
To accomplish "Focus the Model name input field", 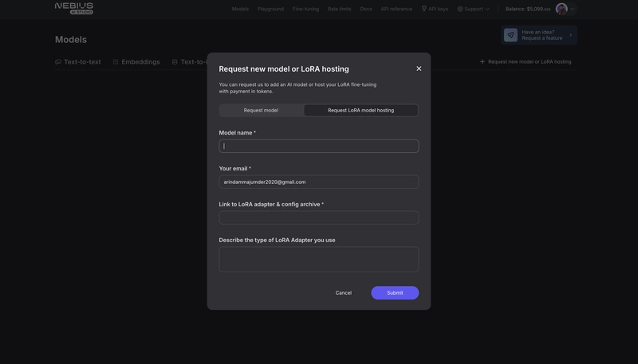I will click(x=318, y=147).
